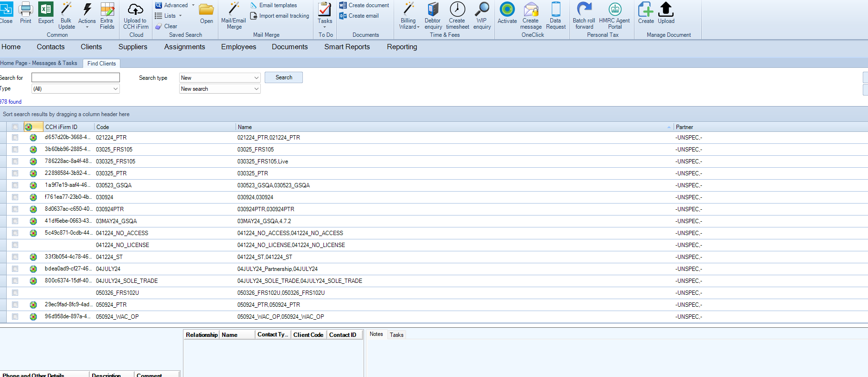Tick the checkbox for 041224_NO_LICENSE
The width and height of the screenshot is (868, 377).
point(15,245)
